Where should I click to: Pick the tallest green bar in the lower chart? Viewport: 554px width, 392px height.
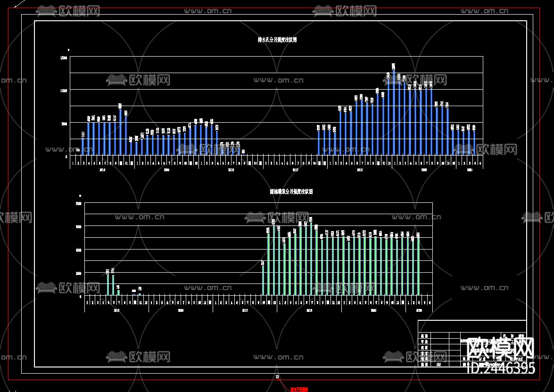pyautogui.click(x=311, y=259)
